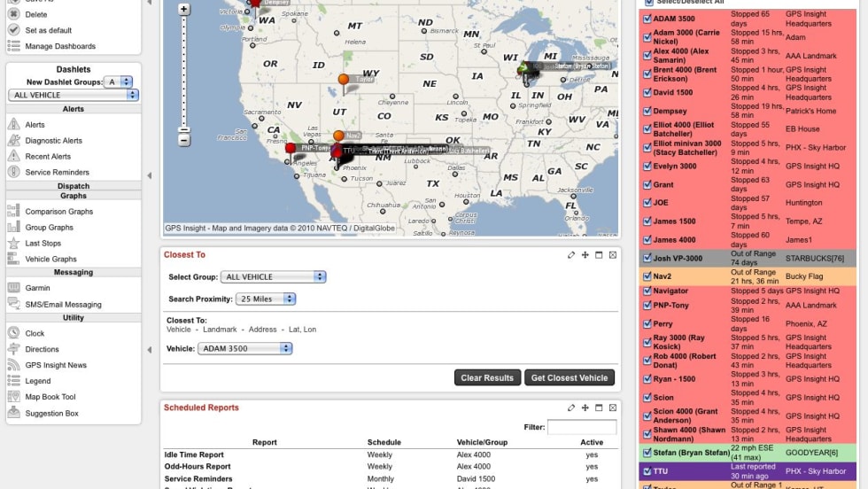Click the edit pencil icon in Closest To panel
868x489 pixels.
click(x=571, y=255)
